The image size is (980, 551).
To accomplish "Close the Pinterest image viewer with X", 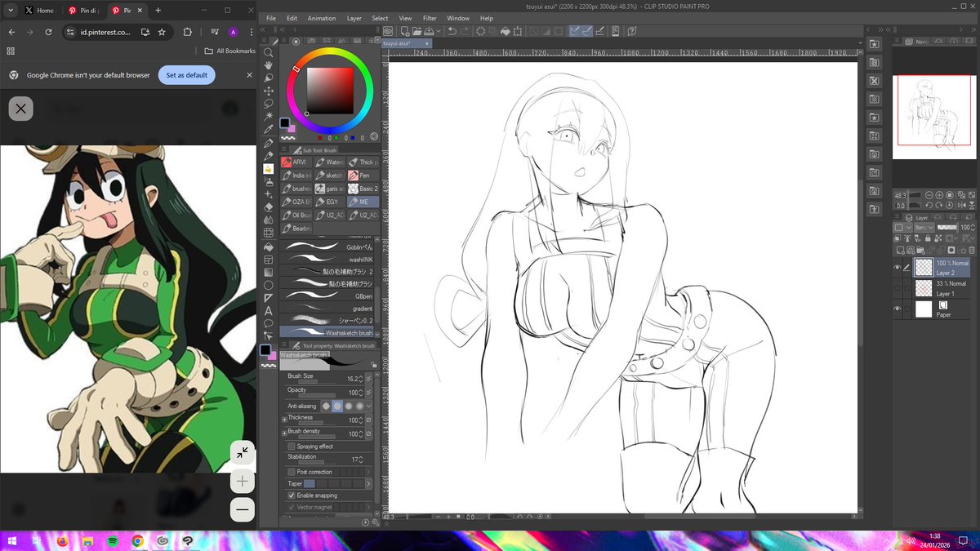I will point(21,109).
